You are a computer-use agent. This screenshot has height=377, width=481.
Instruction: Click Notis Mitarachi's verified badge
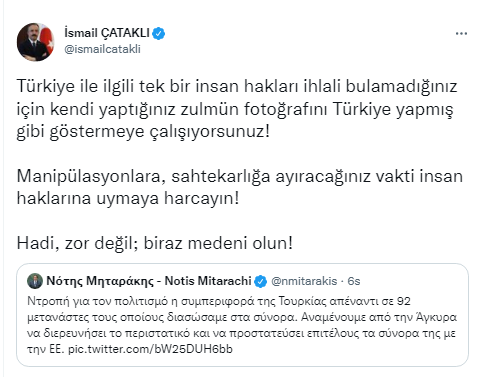(x=261, y=281)
